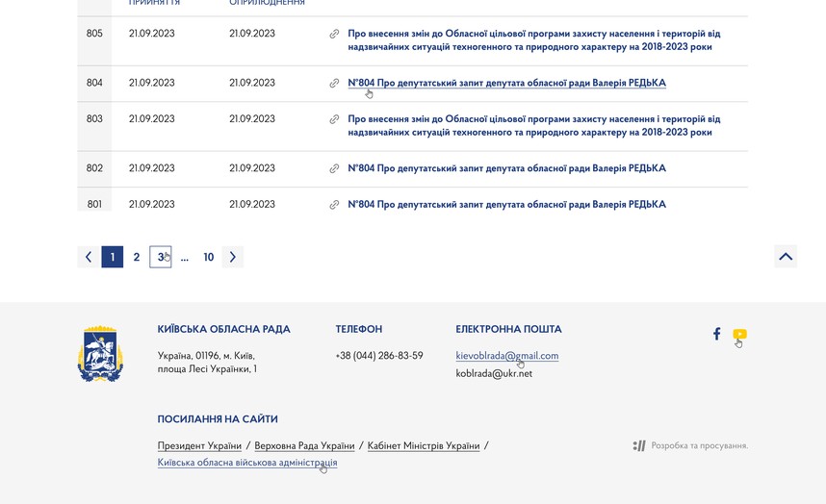Open №804 deputy request link in row 804
The width and height of the screenshot is (826, 504).
[506, 83]
